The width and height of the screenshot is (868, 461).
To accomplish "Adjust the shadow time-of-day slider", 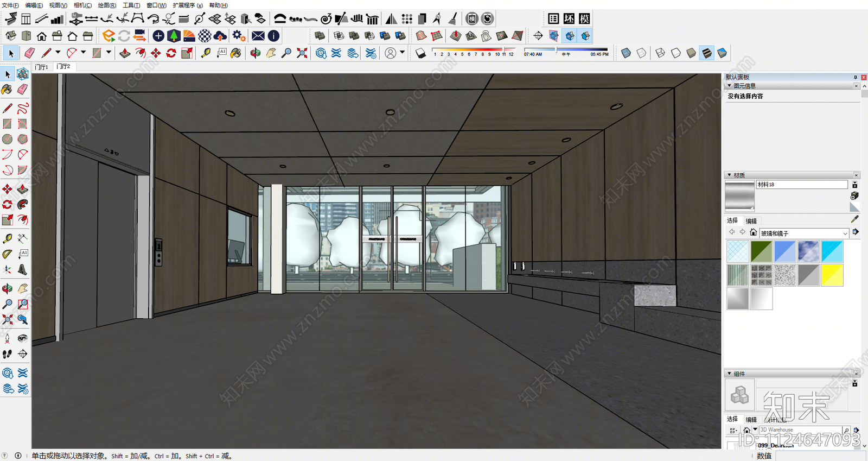I will (x=566, y=50).
